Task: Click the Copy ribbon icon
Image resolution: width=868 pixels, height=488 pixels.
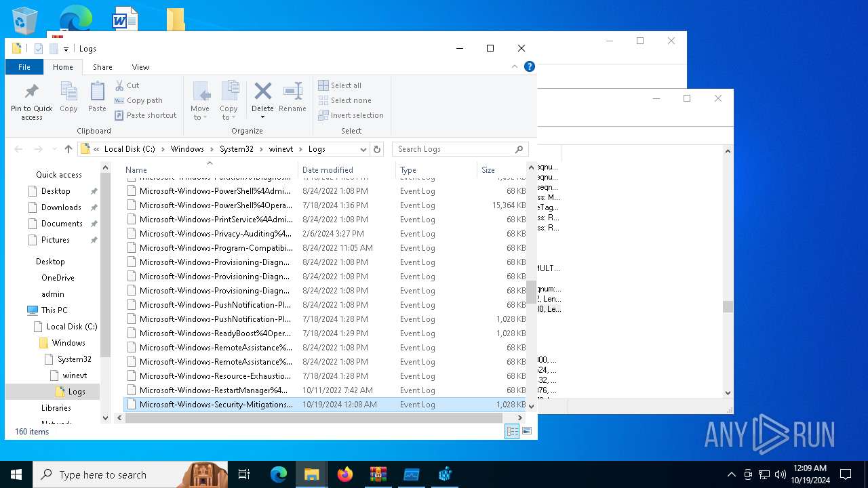Action: 68,97
